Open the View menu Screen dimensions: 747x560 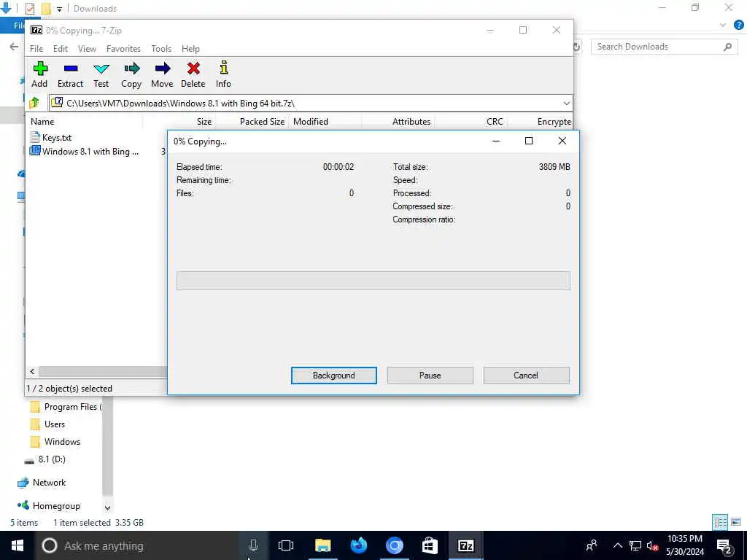pos(88,49)
